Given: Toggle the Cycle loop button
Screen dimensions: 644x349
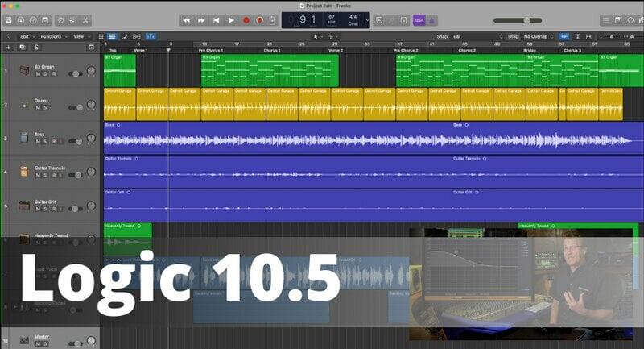Looking at the screenshot, I should pos(274,19).
